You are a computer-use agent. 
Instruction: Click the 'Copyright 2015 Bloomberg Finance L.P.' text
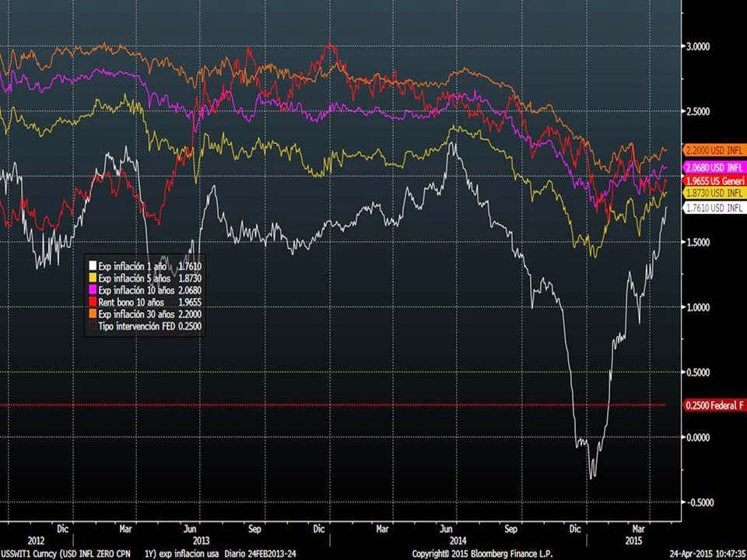click(x=482, y=555)
